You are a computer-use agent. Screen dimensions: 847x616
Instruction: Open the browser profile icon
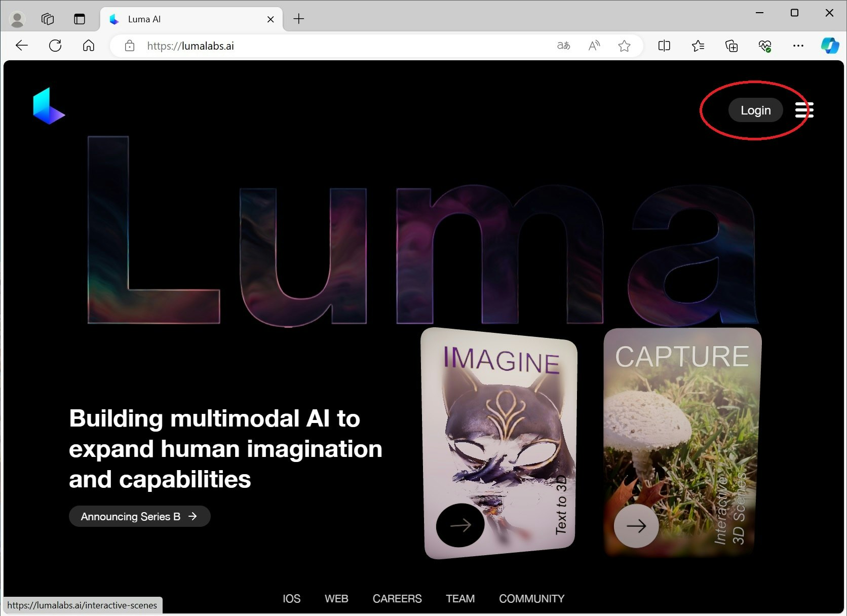pos(18,19)
